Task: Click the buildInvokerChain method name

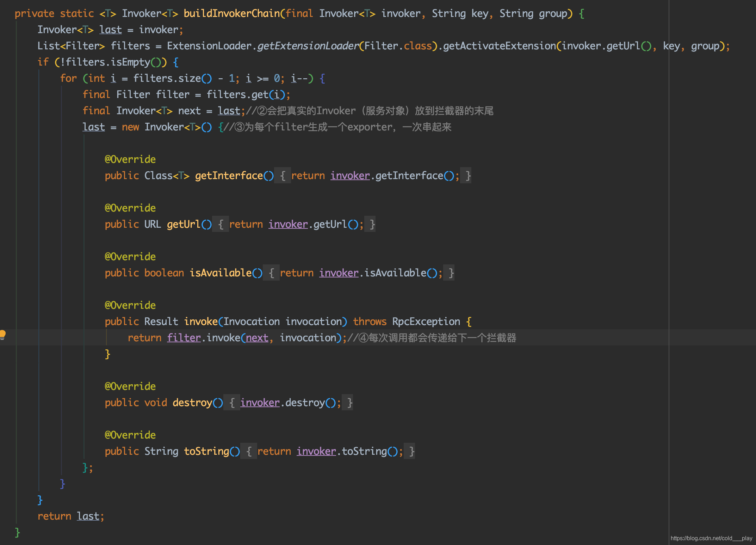Action: click(232, 13)
